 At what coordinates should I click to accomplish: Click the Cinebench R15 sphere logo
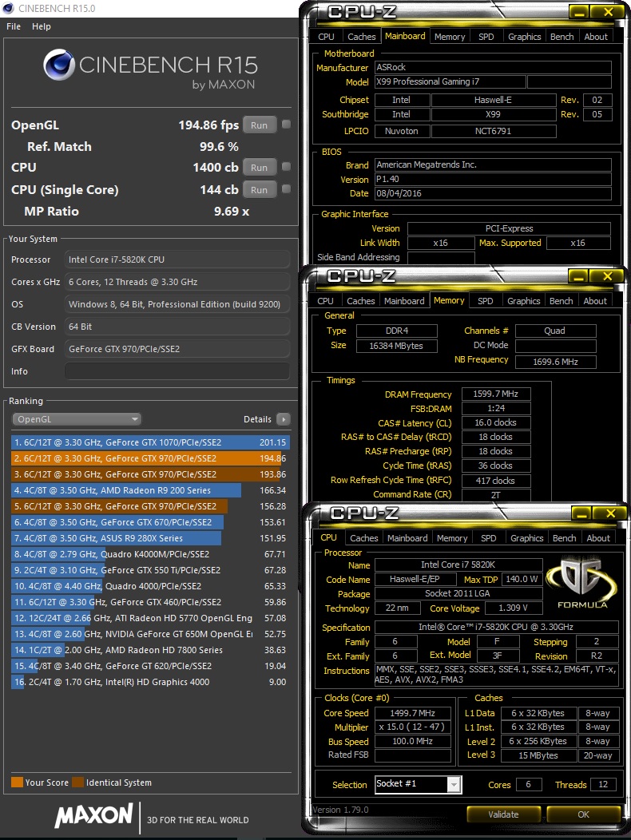point(59,65)
